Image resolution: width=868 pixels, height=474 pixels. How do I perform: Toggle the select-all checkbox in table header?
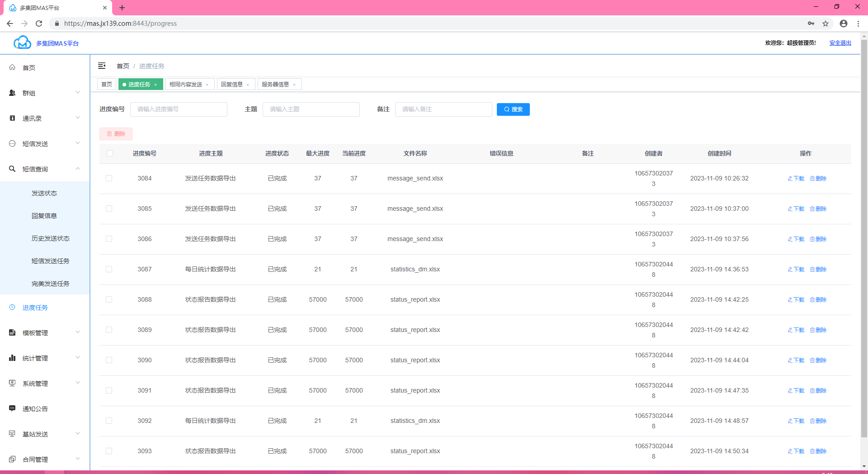pyautogui.click(x=110, y=153)
